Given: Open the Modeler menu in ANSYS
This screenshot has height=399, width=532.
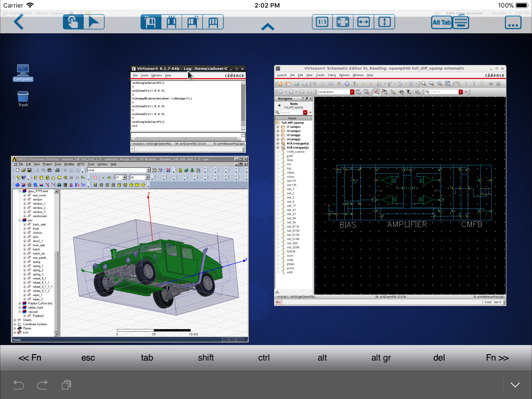Looking at the screenshot, I should 69,164.
